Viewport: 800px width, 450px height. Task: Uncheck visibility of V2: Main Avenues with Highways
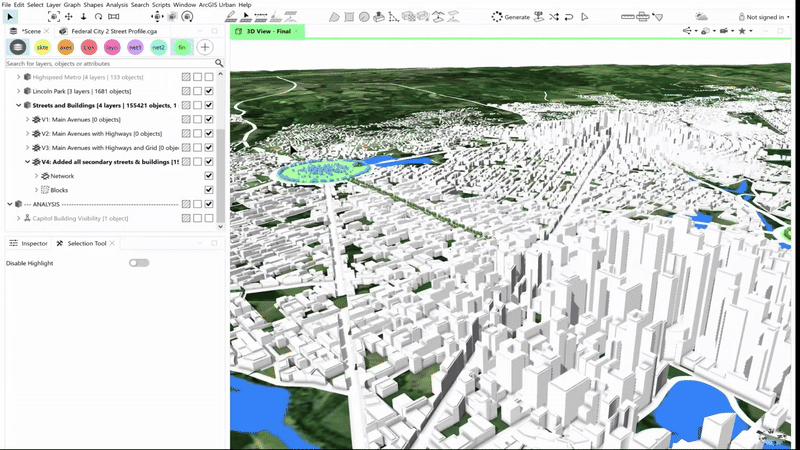coord(209,133)
